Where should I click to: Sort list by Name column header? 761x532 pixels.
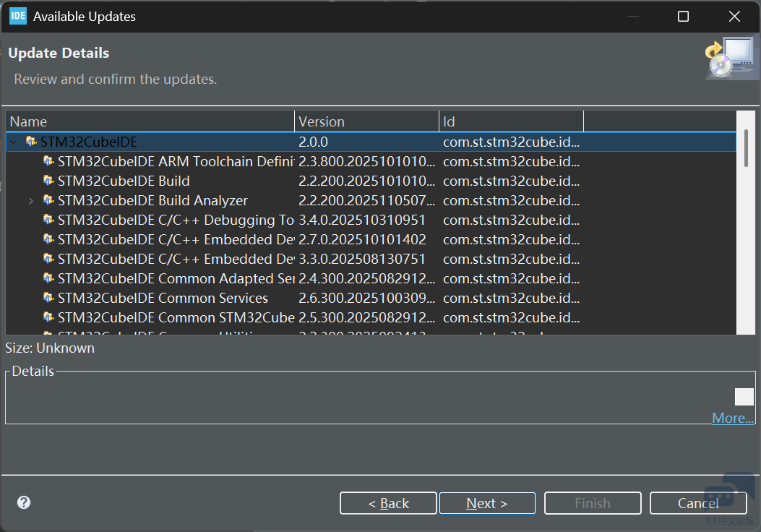[x=150, y=121]
